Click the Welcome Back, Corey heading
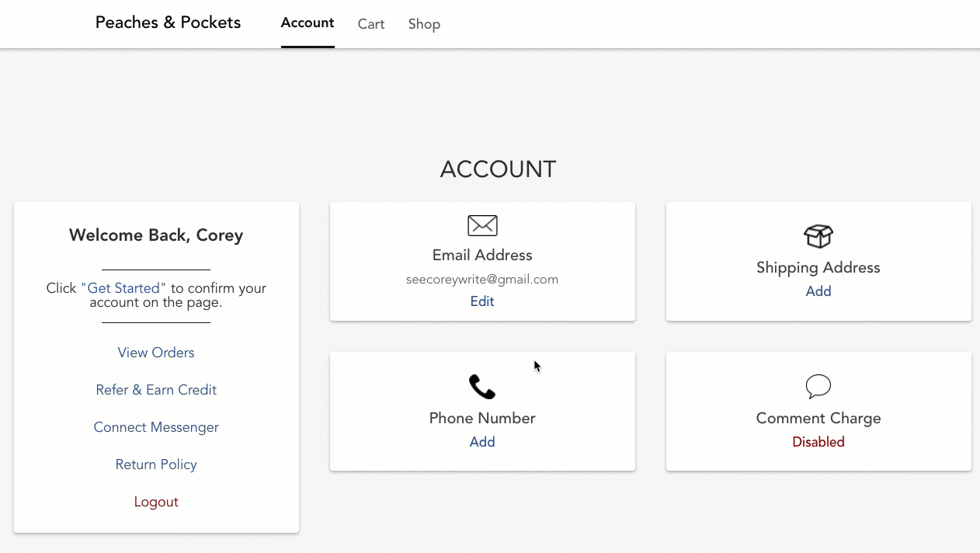The image size is (980, 553). [x=156, y=235]
